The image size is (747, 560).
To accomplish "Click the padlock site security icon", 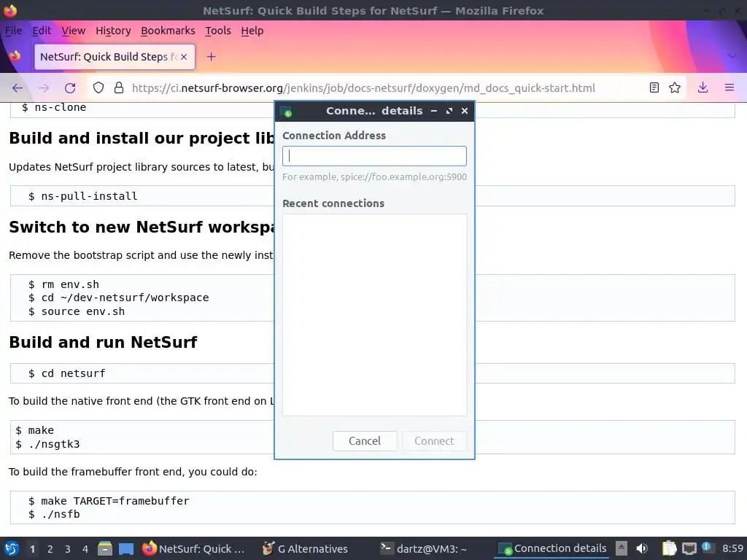I will click(119, 87).
